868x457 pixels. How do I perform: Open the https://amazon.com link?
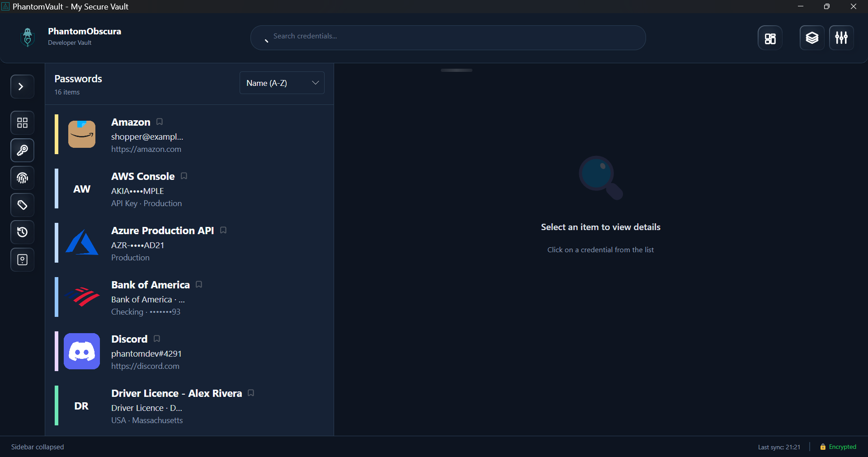point(146,149)
